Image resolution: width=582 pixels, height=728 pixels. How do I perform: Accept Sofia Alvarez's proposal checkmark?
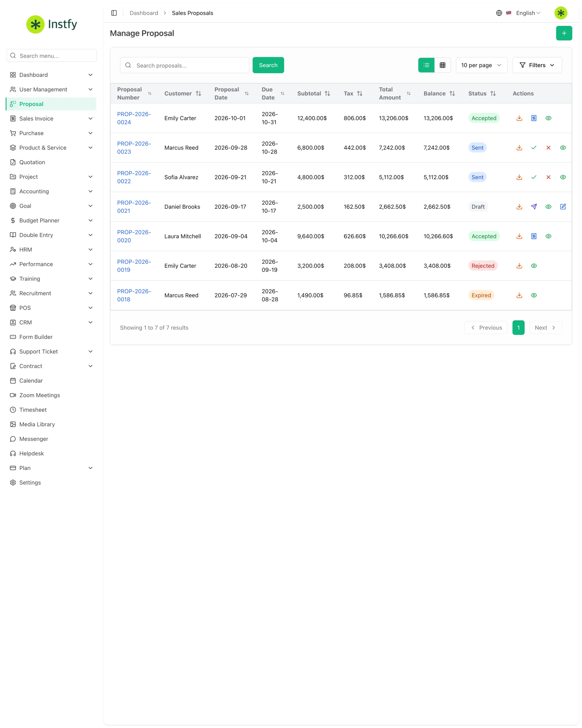[534, 177]
